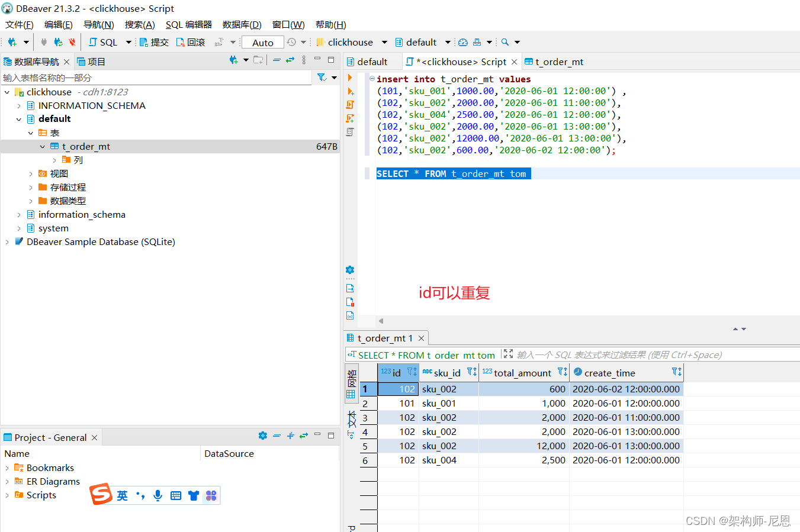800x532 pixels.
Task: Click the reconnect icon in main toolbar
Action: pos(58,42)
